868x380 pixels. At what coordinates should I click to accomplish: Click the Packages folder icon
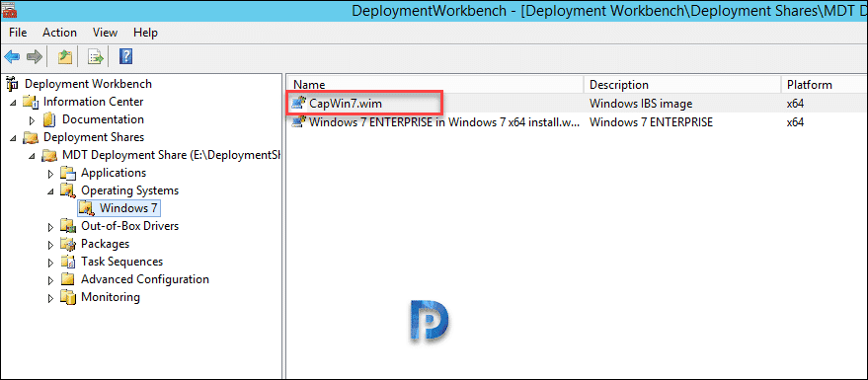pos(67,244)
